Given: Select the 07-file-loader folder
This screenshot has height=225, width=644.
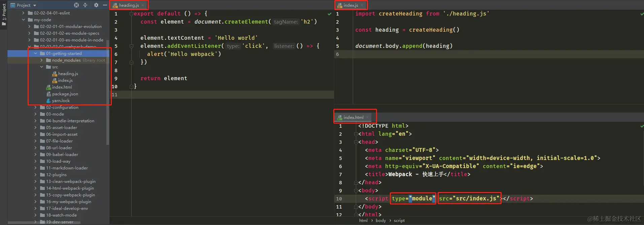Looking at the screenshot, I should pyautogui.click(x=59, y=141).
